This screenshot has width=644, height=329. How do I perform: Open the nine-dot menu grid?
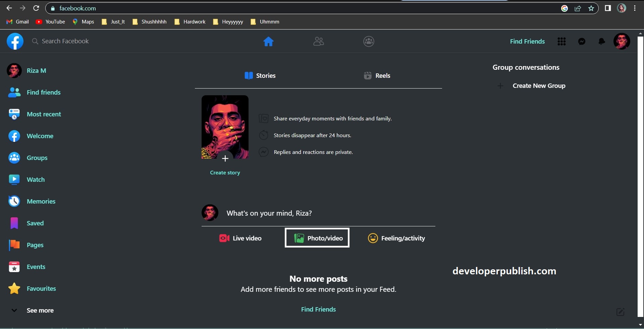pos(561,41)
